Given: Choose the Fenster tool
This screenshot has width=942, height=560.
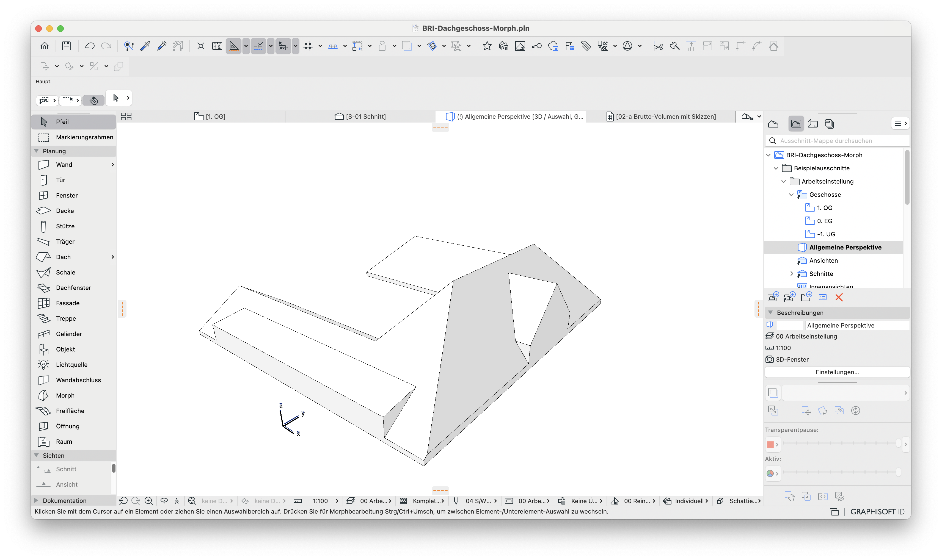Looking at the screenshot, I should pyautogui.click(x=74, y=195).
